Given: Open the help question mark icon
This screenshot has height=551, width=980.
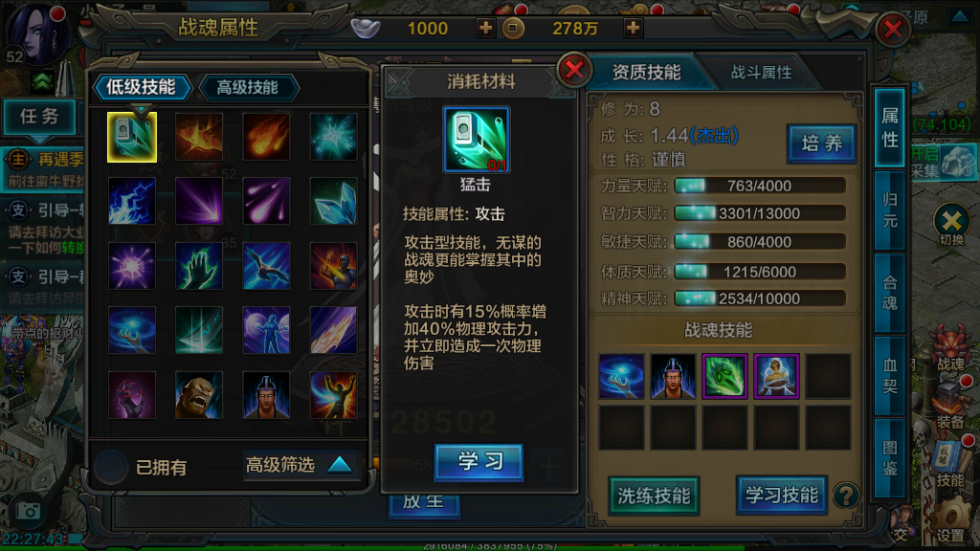Looking at the screenshot, I should click(846, 496).
